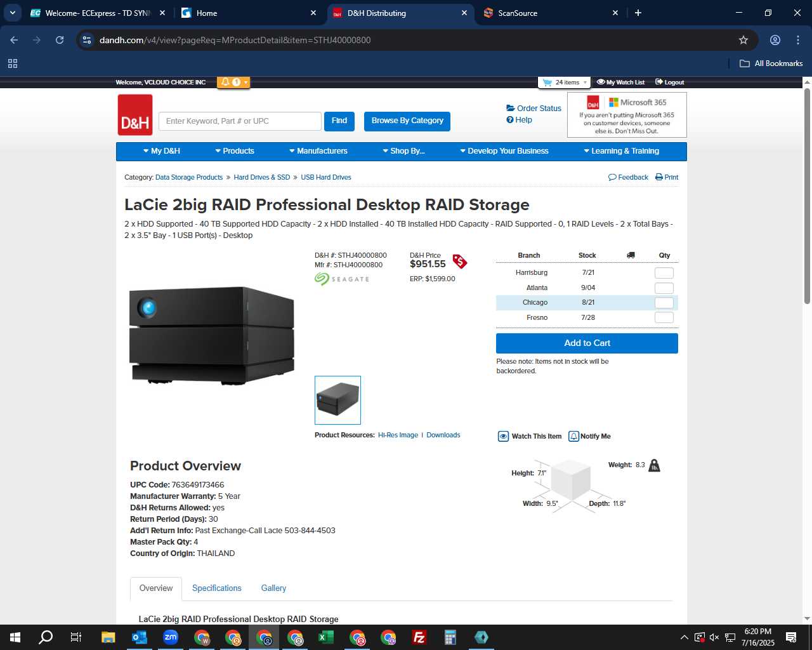Expand Develop Your Business menu
The height and width of the screenshot is (650, 812).
tap(504, 151)
